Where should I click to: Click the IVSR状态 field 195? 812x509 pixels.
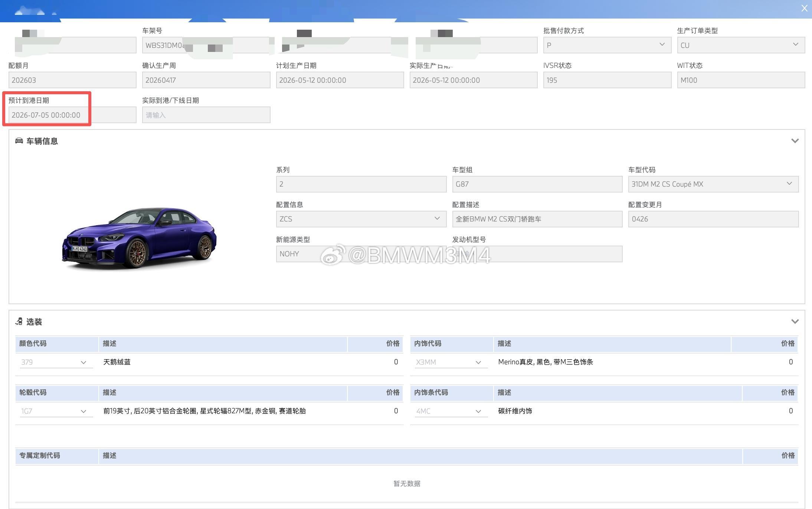607,80
